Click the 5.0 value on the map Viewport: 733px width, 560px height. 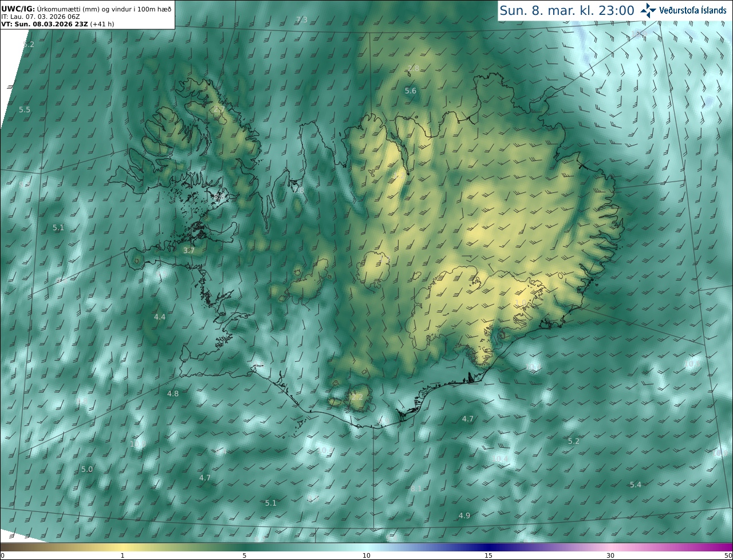point(87,470)
